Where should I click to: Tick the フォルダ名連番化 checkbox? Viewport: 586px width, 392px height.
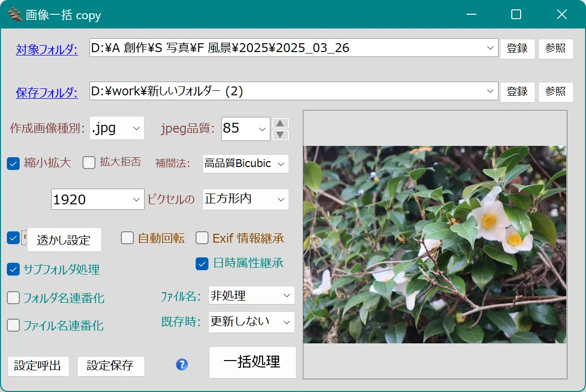[x=13, y=298]
